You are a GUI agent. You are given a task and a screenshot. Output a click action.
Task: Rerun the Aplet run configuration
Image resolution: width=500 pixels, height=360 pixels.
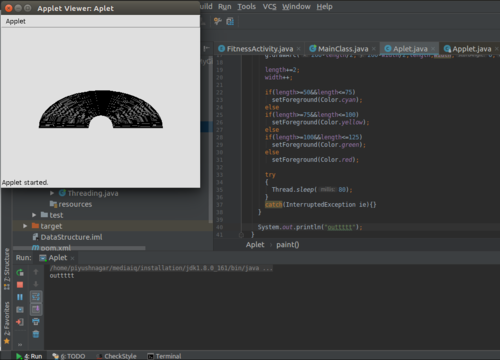coord(20,272)
